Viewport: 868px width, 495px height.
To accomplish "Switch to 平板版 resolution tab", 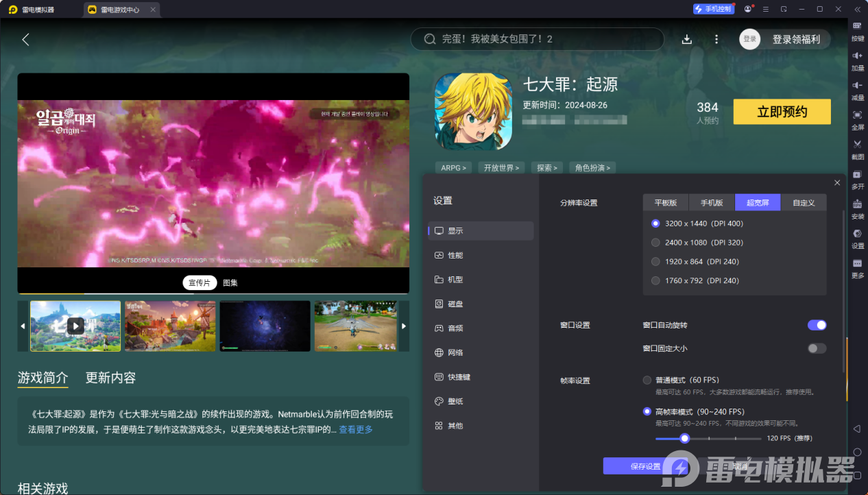I will (x=666, y=202).
